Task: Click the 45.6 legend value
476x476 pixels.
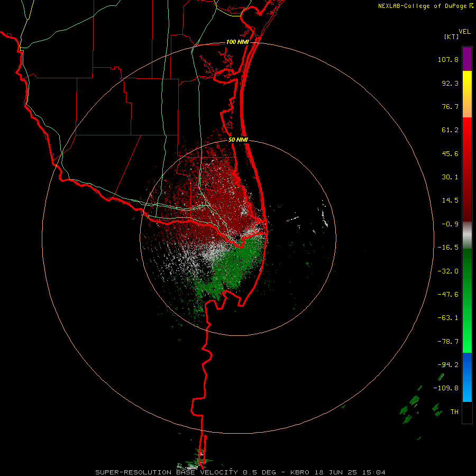Action: 450,153
